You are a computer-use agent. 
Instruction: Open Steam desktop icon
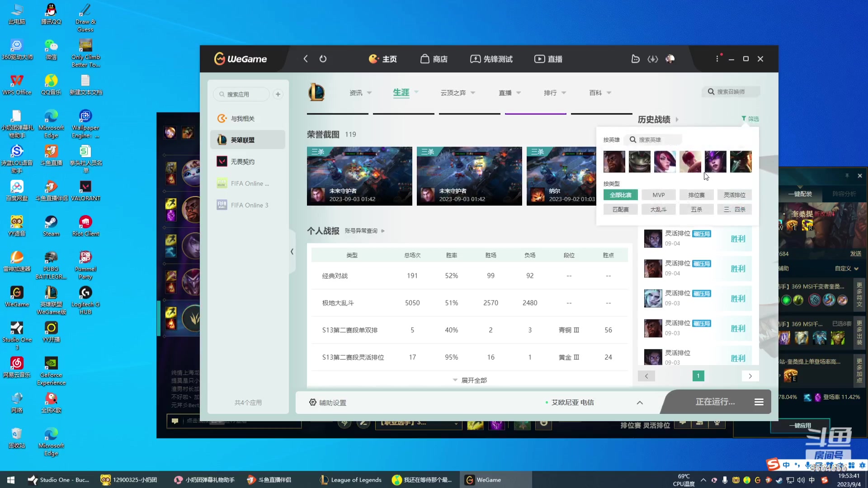click(x=51, y=225)
